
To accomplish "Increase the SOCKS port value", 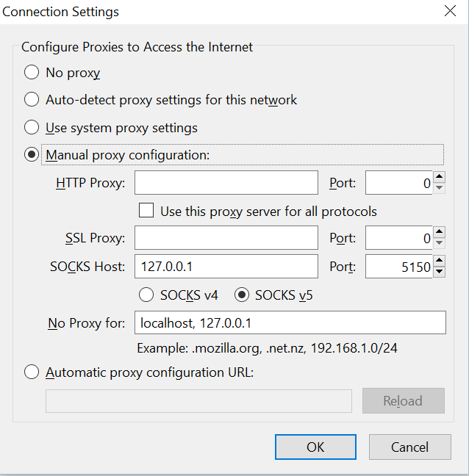I will pyautogui.click(x=440, y=261).
